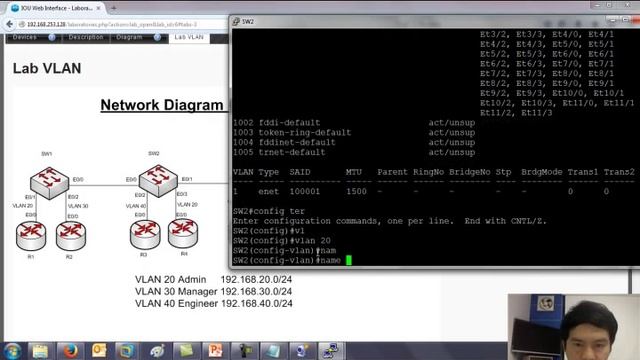Open a new browser tab
Viewport: 640px width, 360px height.
(x=113, y=8)
